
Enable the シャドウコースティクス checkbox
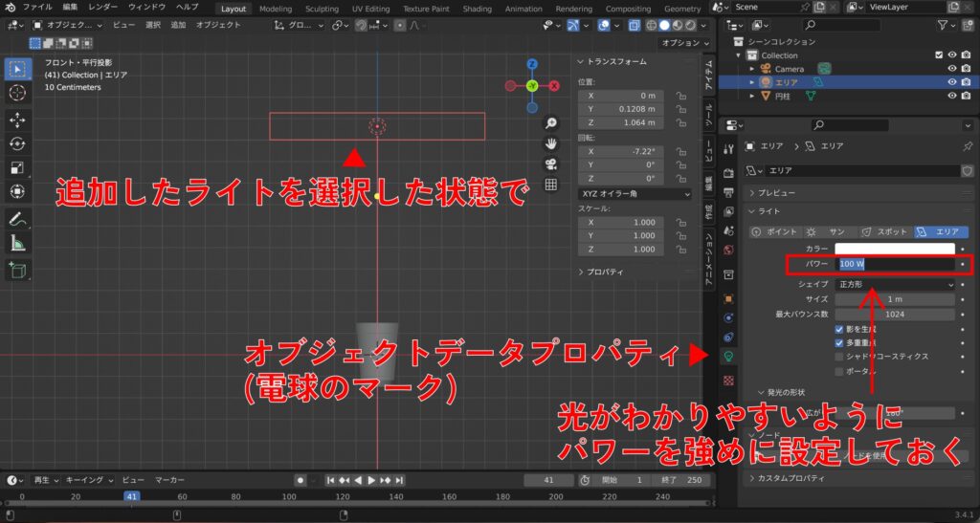839,357
